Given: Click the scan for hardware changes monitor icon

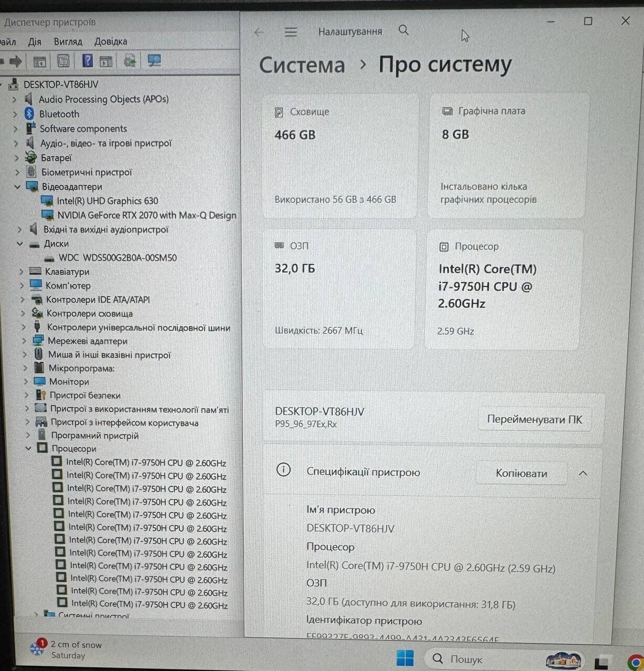Looking at the screenshot, I should 154,61.
